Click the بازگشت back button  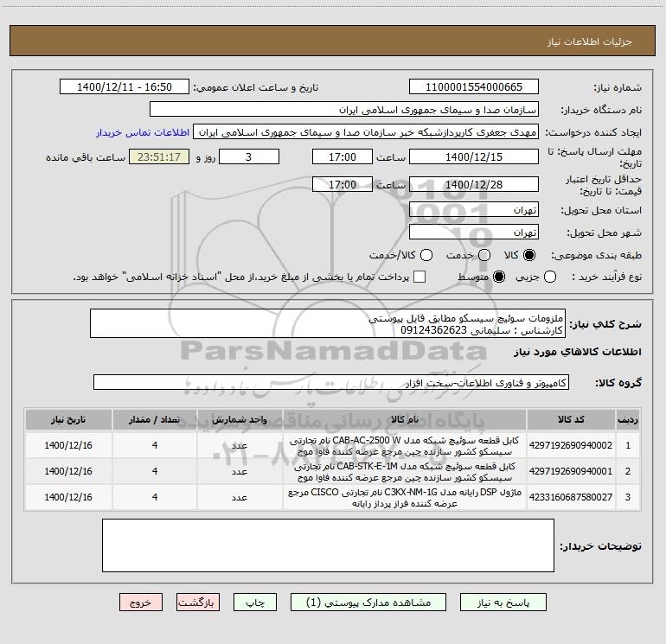198,603
